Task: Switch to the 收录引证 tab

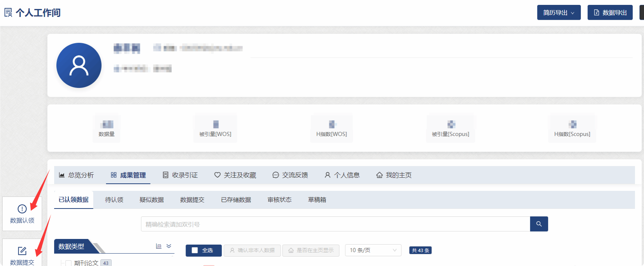Action: point(180,175)
